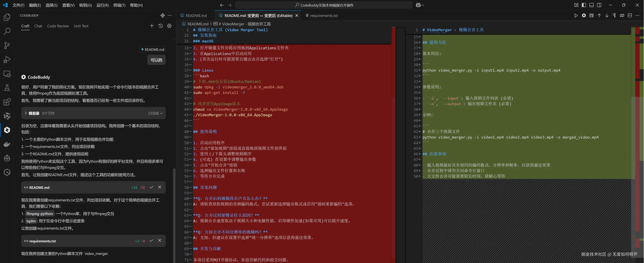
Task: Toggle the bottom panel layout
Action: coord(592,5)
